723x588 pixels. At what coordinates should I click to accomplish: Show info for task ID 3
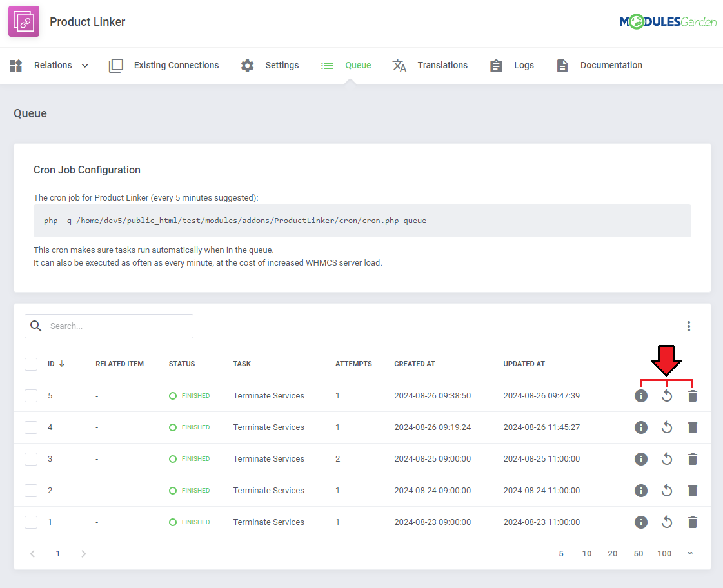641,459
